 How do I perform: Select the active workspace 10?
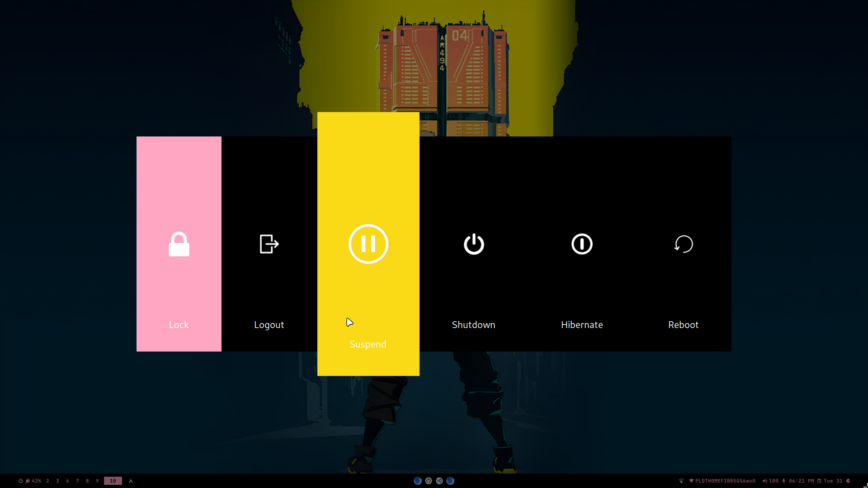[x=113, y=481]
